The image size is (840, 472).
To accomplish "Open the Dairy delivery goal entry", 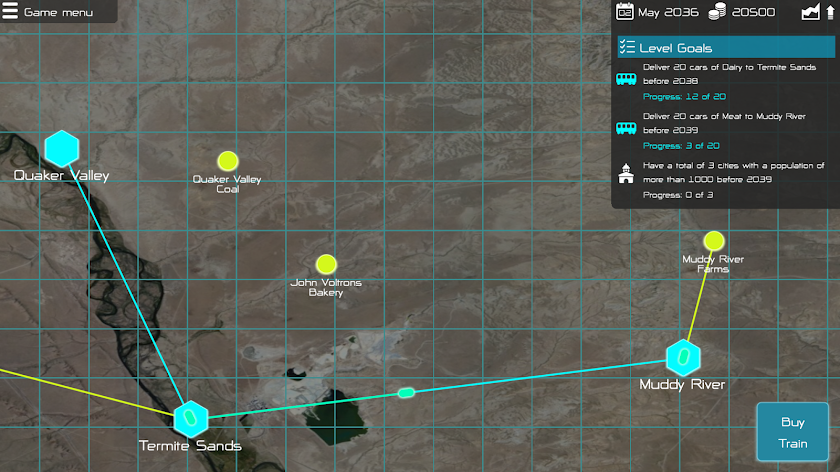I will point(724,81).
